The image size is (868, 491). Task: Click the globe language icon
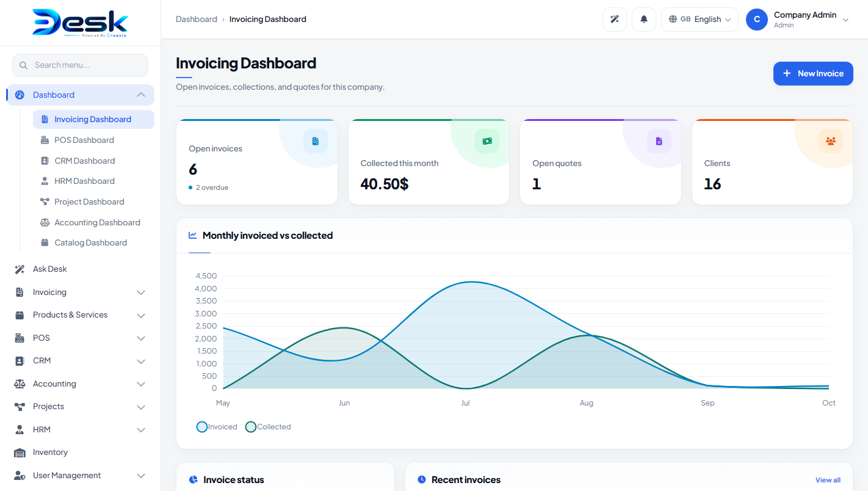(673, 20)
